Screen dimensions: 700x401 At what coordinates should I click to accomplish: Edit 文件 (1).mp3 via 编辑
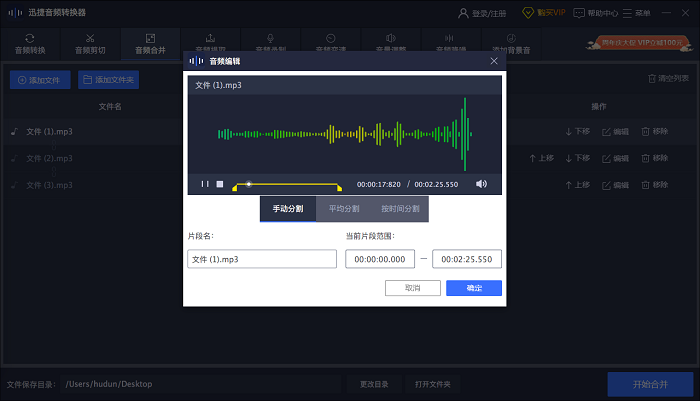coord(615,131)
